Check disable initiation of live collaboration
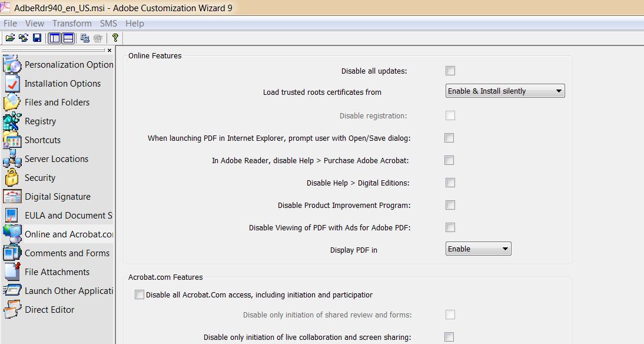The height and width of the screenshot is (344, 644). tap(449, 337)
